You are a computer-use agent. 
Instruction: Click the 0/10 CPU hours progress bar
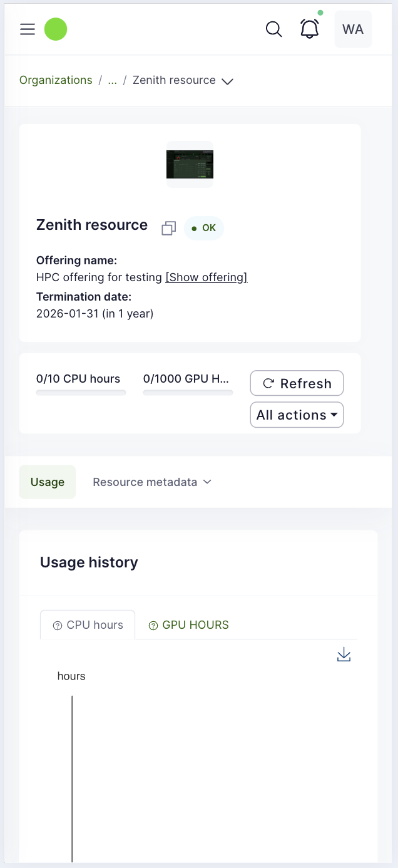coord(81,393)
